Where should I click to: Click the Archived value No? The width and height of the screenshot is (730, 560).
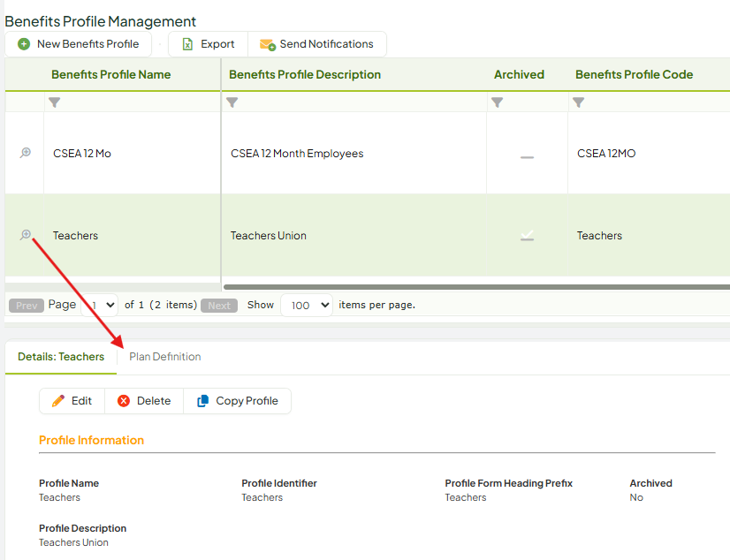[636, 497]
